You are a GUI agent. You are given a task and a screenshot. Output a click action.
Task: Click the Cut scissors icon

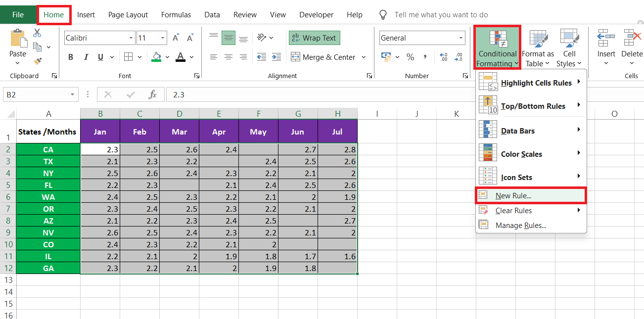tap(37, 33)
